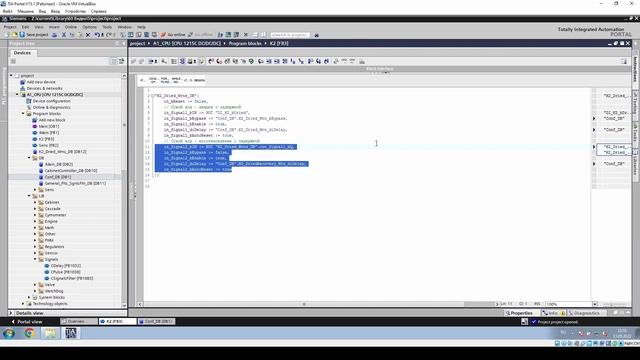The image size is (640, 360).
Task: Open Windows Start menu
Action: click(9, 333)
